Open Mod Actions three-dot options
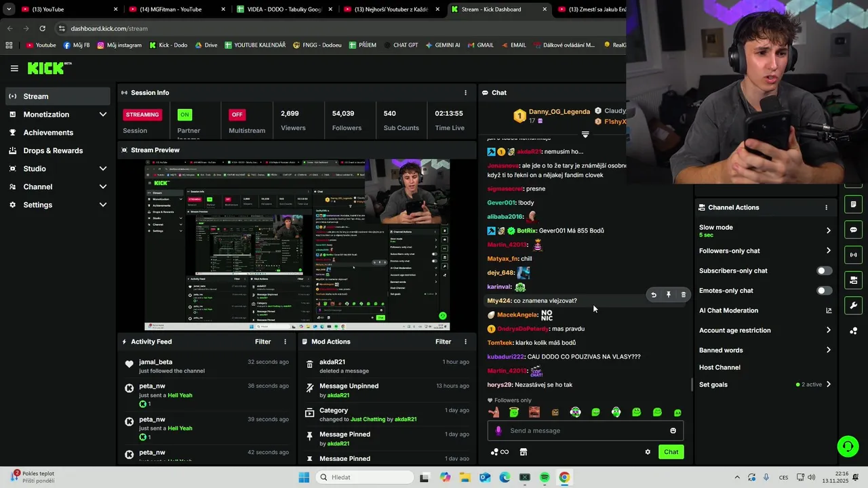 (x=465, y=342)
